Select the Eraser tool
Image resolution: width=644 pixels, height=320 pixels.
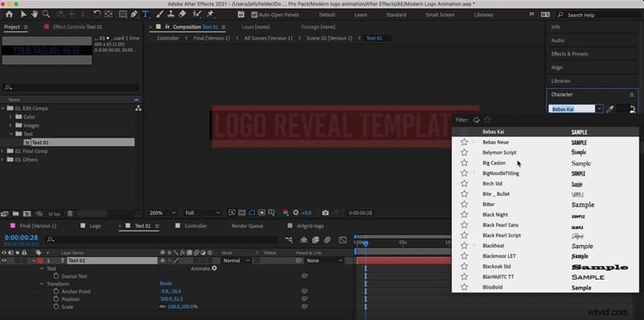(x=183, y=15)
